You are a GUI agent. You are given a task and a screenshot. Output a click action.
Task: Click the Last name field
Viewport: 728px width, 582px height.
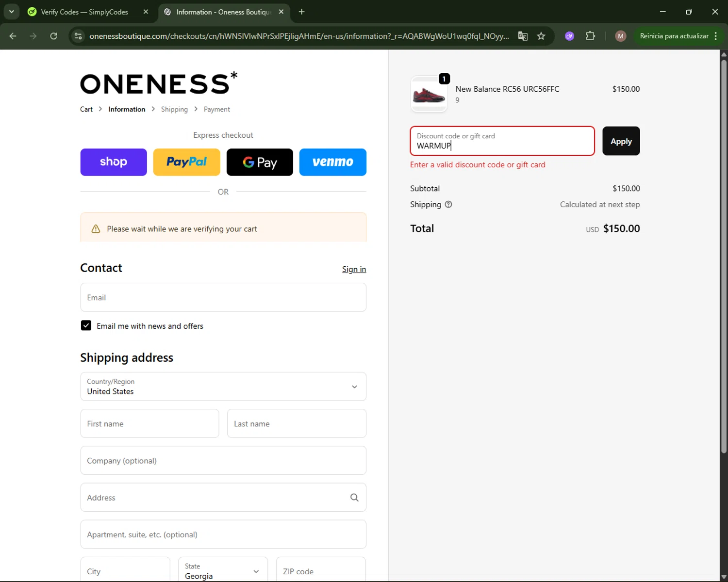tap(297, 423)
